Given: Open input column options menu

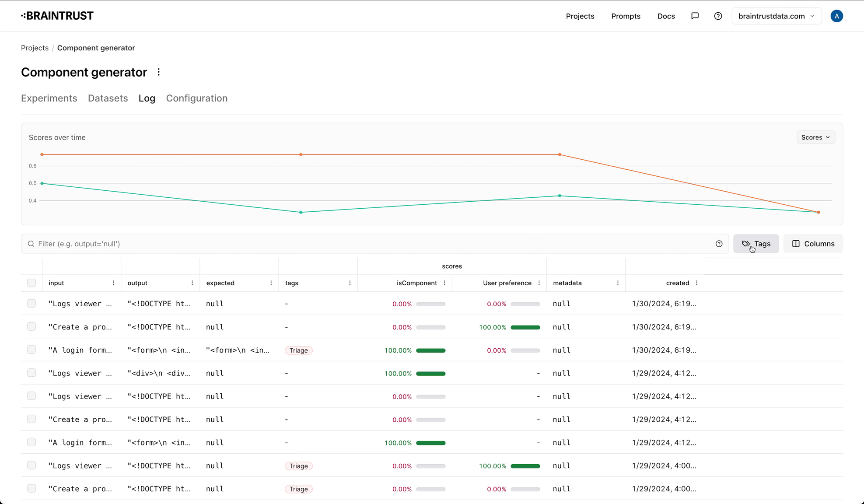Looking at the screenshot, I should coord(113,283).
